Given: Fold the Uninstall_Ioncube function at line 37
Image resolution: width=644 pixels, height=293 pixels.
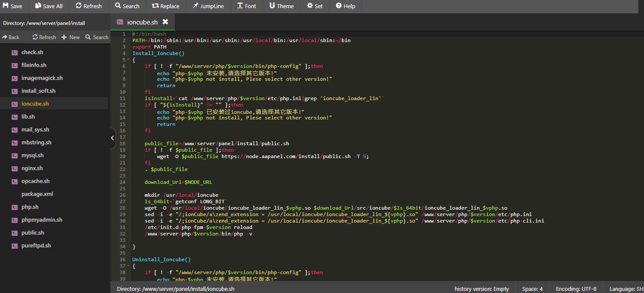Looking at the screenshot, I should (x=129, y=266).
